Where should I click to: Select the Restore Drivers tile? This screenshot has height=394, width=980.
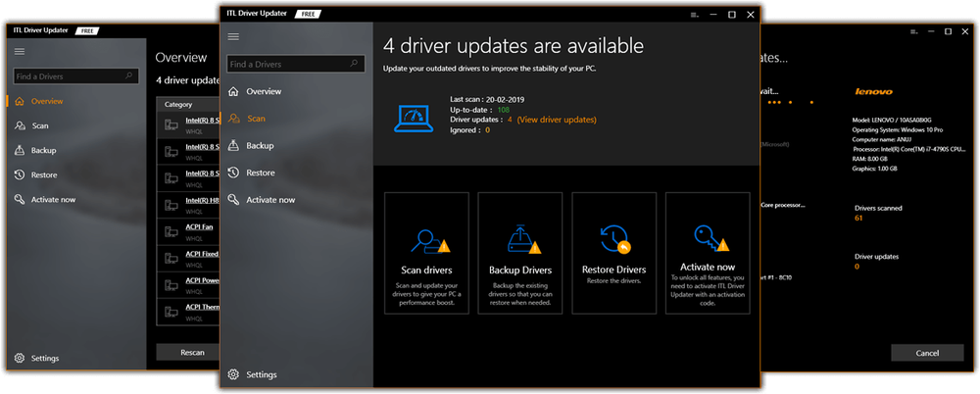point(613,253)
